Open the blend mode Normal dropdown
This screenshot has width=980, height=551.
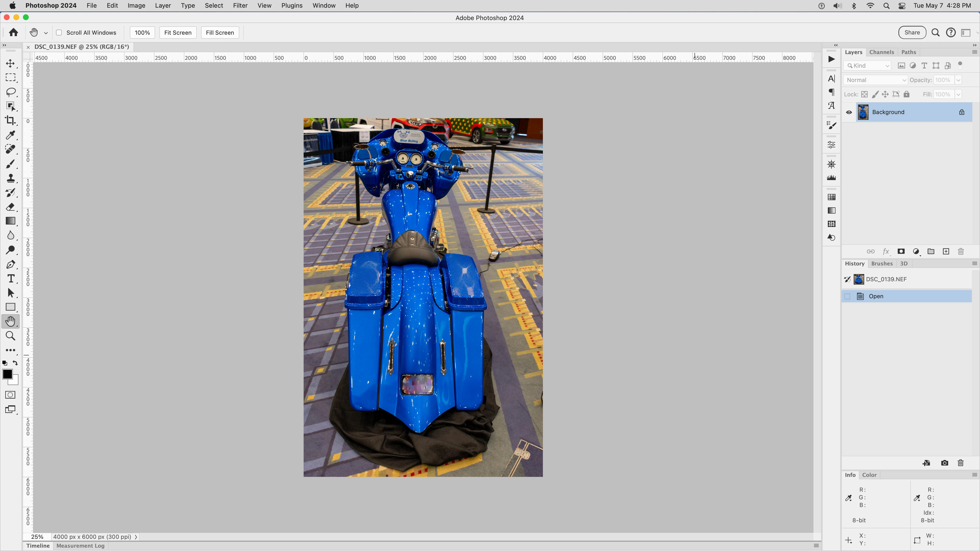(875, 80)
